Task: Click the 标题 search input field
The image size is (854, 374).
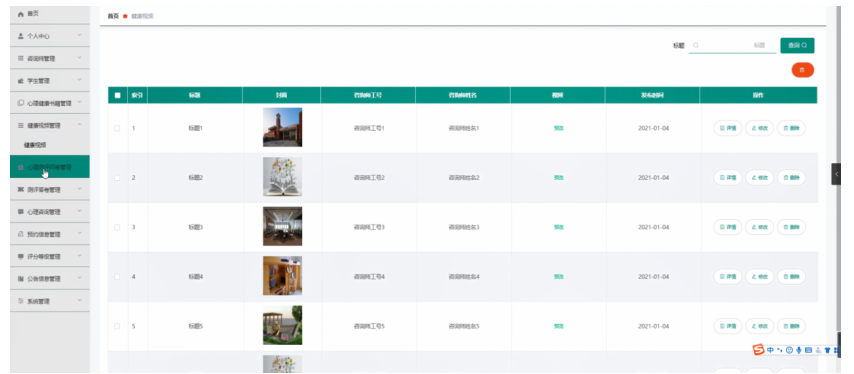Action: [x=733, y=46]
